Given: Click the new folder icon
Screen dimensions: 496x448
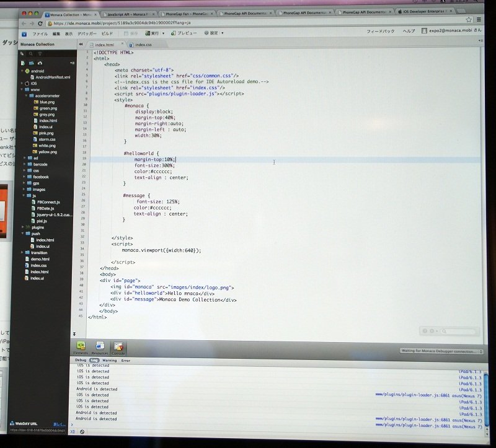Looking at the screenshot, I should [32, 63].
